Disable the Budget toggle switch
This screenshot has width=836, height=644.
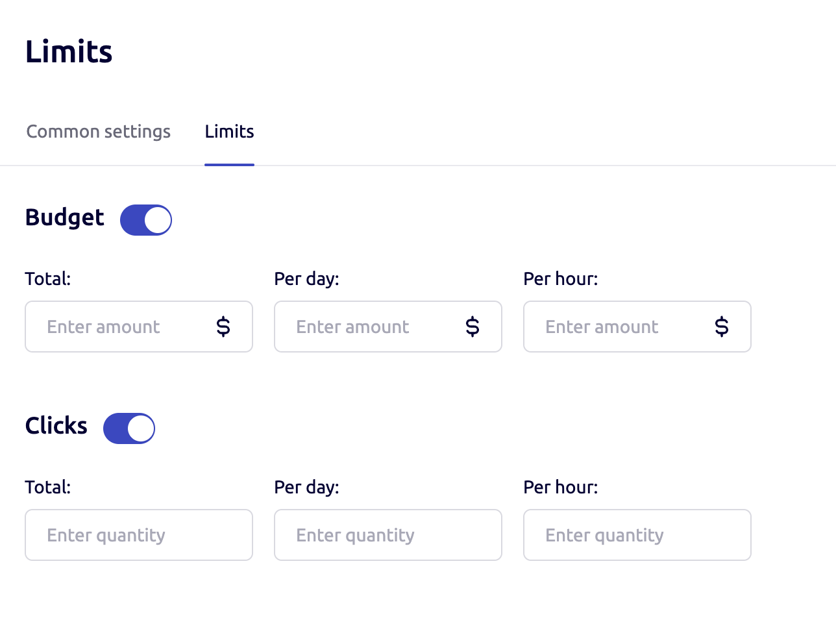click(x=146, y=220)
